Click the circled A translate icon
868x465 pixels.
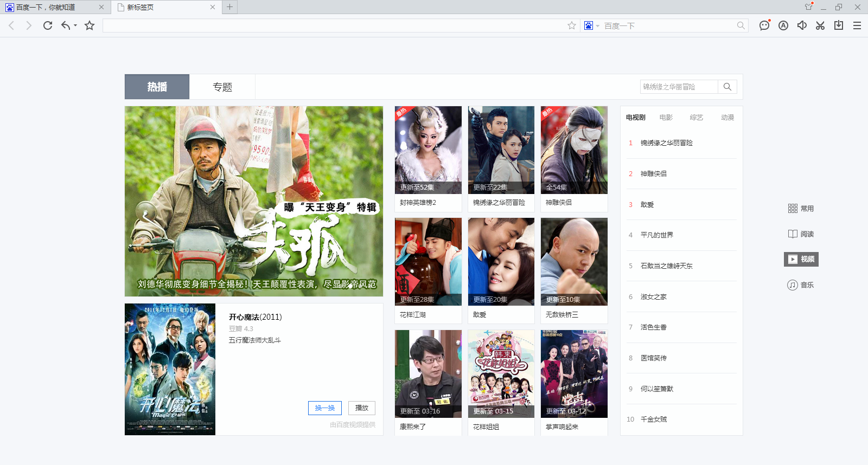coord(783,25)
